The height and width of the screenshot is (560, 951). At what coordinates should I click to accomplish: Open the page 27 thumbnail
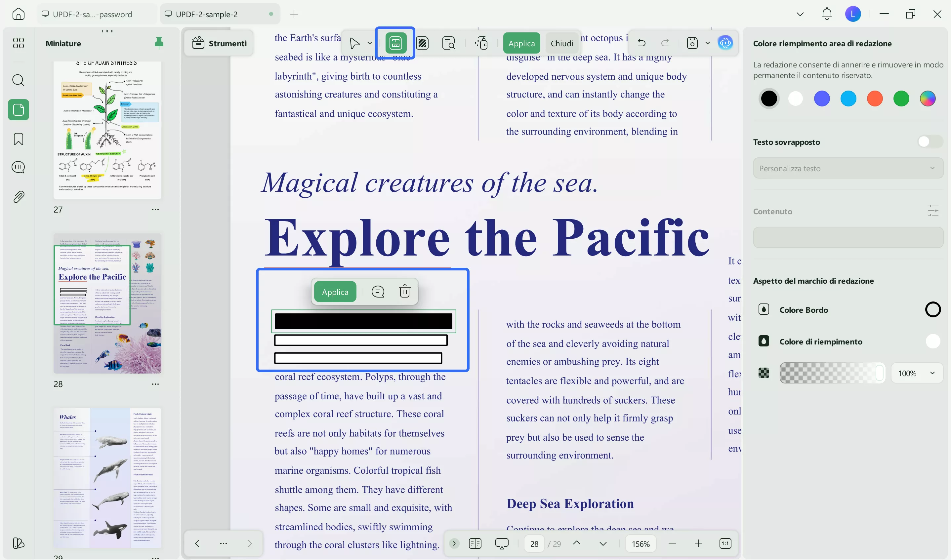pos(107,130)
